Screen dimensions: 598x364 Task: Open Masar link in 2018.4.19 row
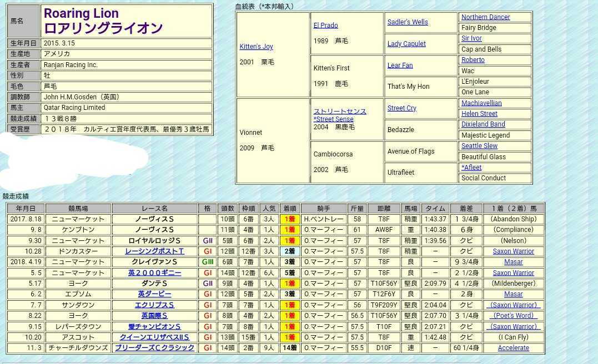click(x=514, y=262)
